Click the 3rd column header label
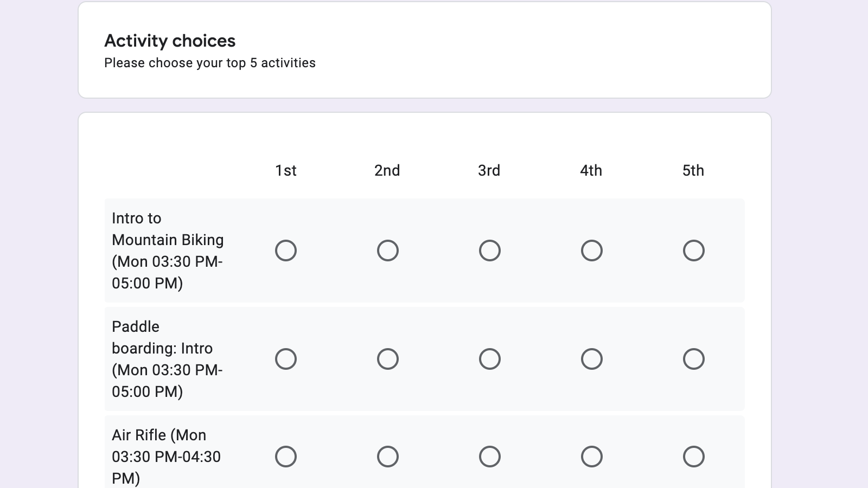868x488 pixels. [x=488, y=170]
